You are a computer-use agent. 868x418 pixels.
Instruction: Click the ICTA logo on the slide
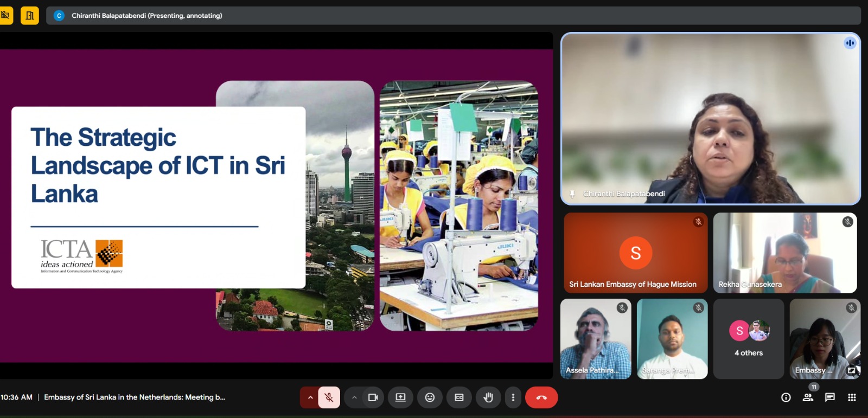[x=82, y=256]
